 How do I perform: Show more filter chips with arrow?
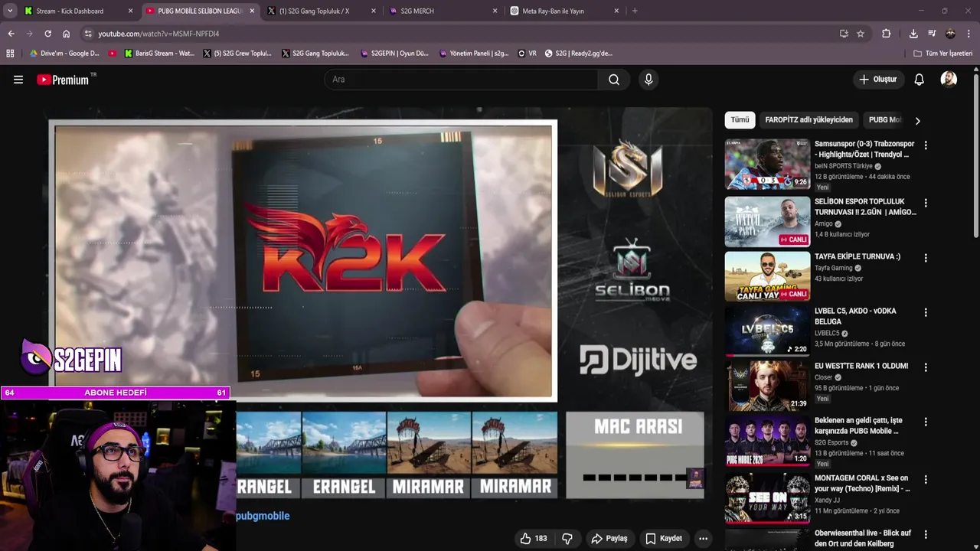click(x=917, y=120)
